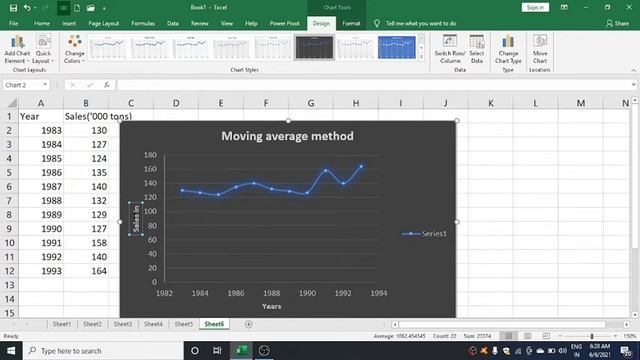Select the Sales in vertical axis title
The image size is (640, 360).
pyautogui.click(x=136, y=218)
